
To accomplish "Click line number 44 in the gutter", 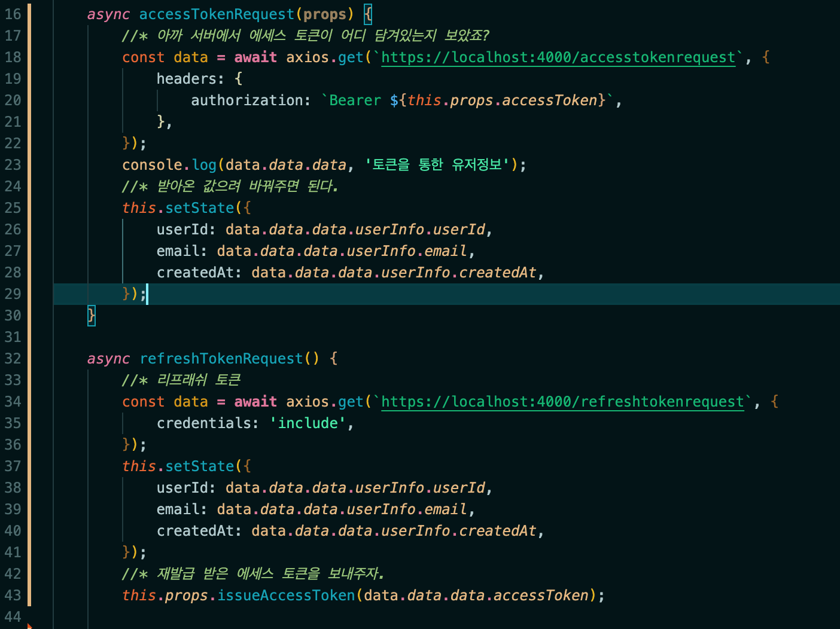I will tap(13, 617).
